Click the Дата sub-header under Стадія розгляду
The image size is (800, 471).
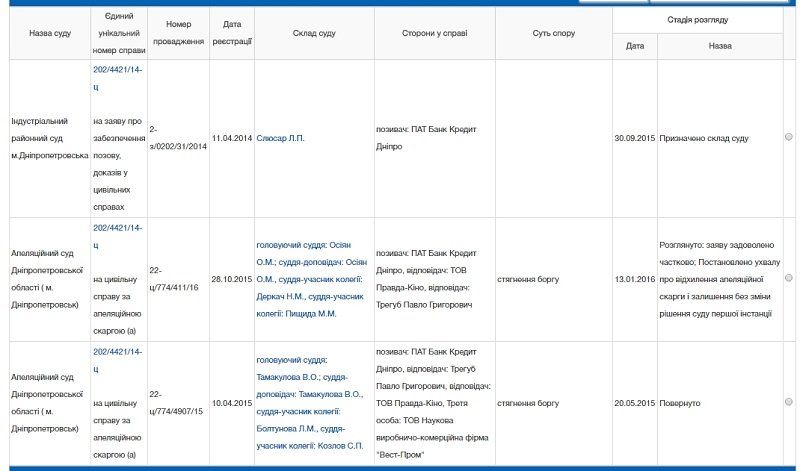point(635,46)
